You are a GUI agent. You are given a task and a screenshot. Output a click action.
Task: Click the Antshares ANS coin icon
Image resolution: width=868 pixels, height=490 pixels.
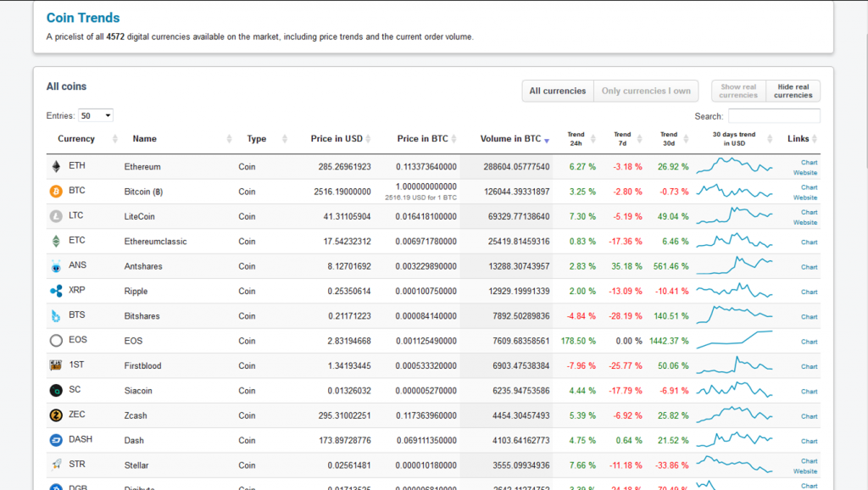[56, 265]
